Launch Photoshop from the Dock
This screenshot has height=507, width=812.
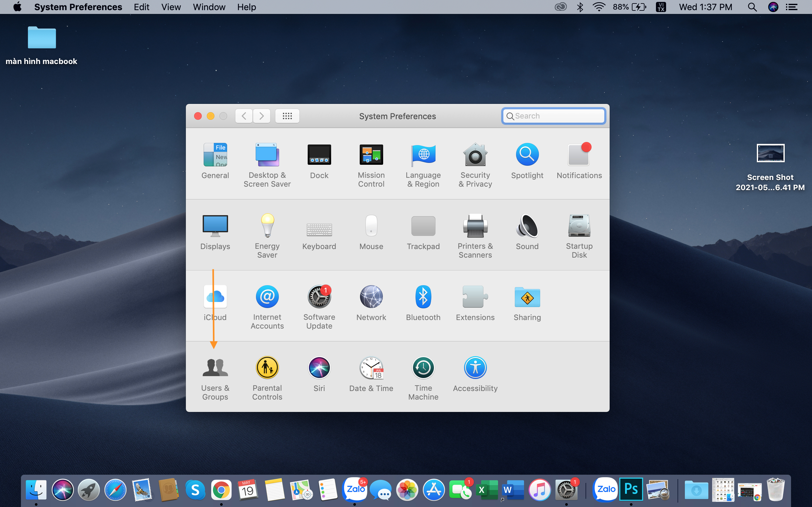pos(631,490)
